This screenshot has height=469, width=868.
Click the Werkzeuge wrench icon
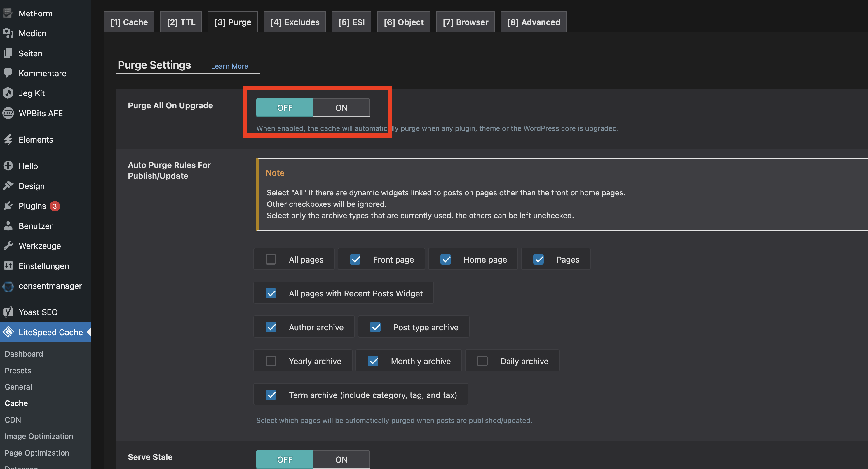(x=8, y=246)
